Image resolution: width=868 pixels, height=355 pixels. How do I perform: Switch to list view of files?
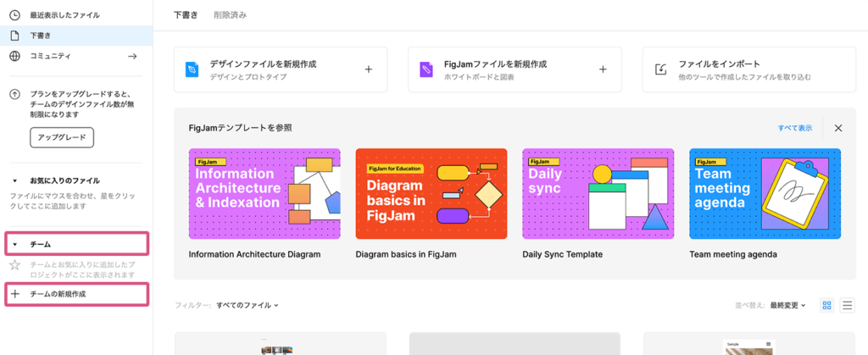(847, 305)
